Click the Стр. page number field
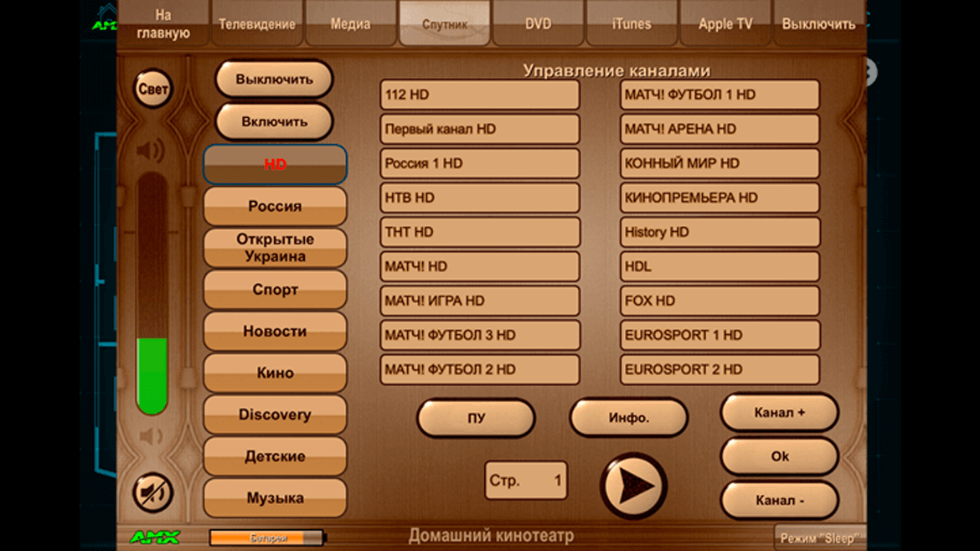 (526, 481)
